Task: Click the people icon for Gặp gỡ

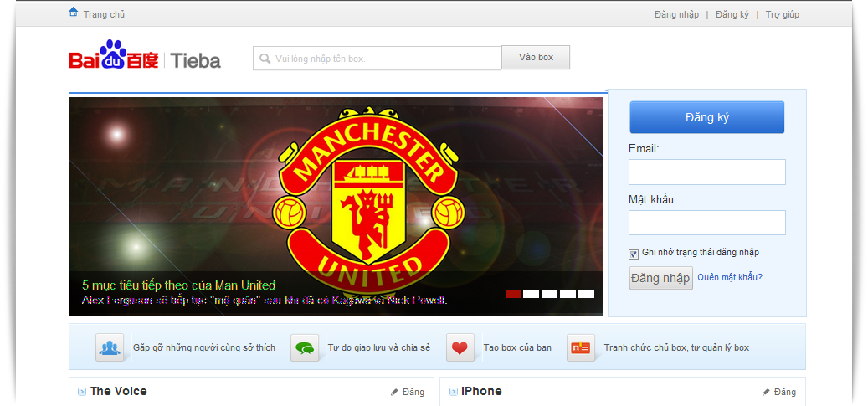Action: point(110,348)
